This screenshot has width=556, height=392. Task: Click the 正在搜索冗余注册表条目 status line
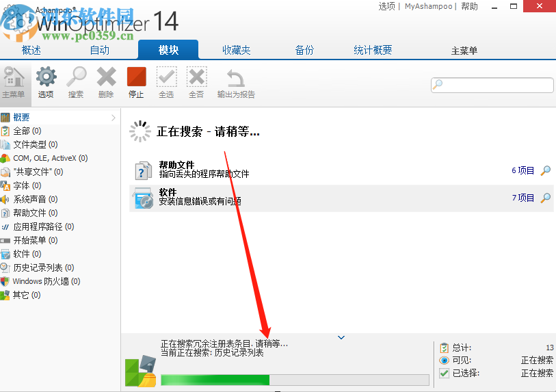tap(224, 343)
